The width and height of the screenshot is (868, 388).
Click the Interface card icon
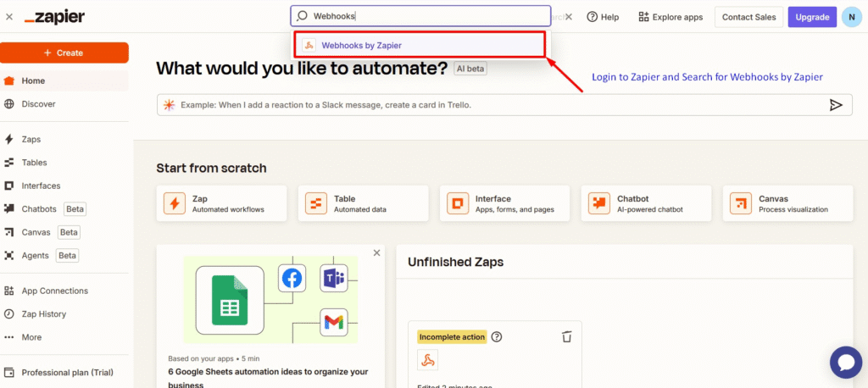[458, 203]
